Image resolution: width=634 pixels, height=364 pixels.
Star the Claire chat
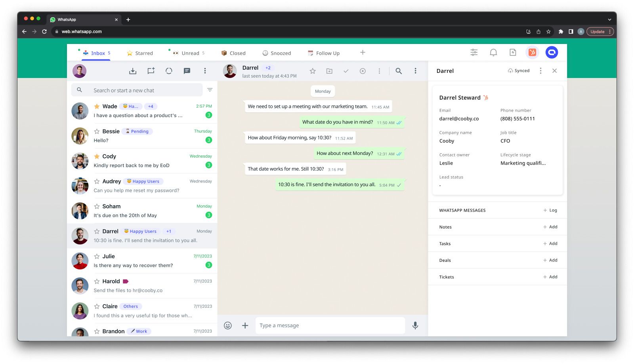97,306
